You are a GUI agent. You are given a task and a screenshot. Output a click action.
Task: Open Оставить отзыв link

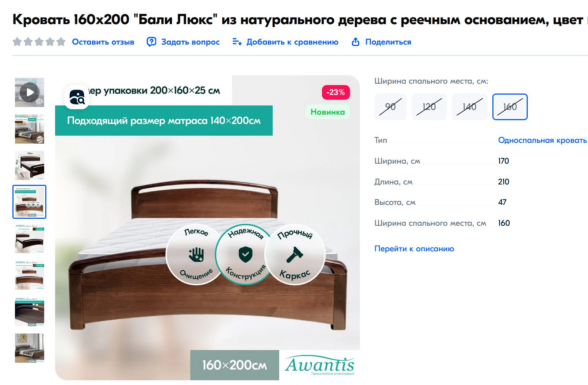[103, 42]
